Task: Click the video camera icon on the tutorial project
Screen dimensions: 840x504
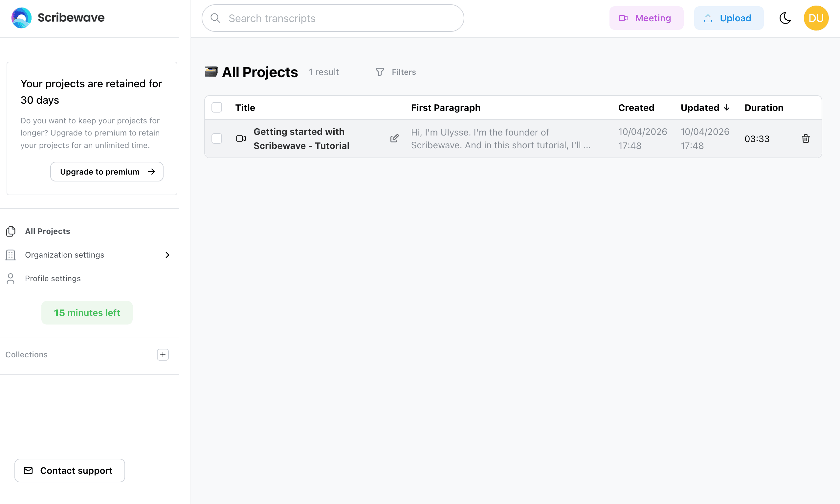Action: pos(241,138)
